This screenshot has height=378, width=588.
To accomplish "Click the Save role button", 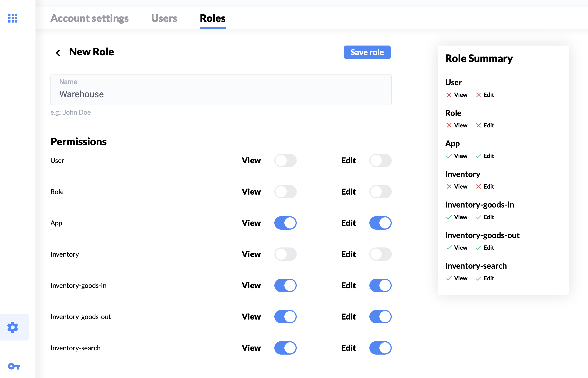I will (x=367, y=52).
